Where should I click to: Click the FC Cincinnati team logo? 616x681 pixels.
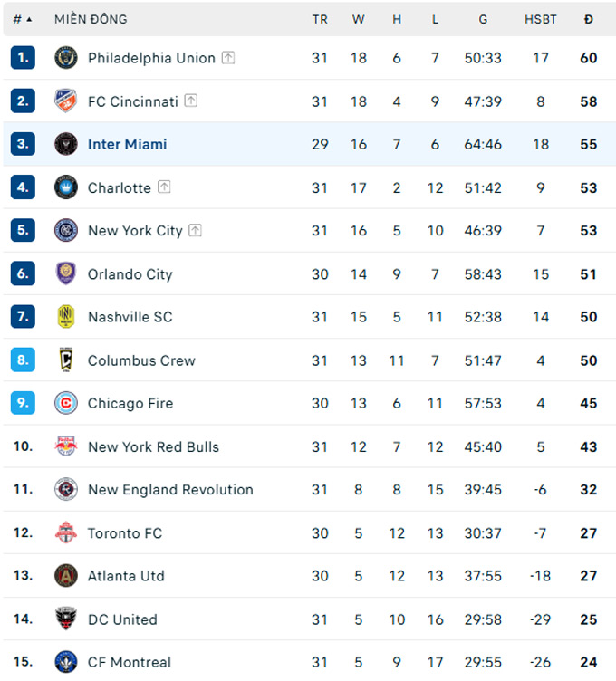[x=65, y=101]
